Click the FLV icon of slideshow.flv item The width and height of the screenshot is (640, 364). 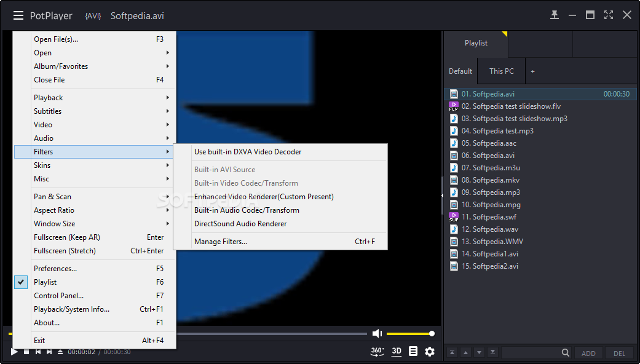pos(454,106)
